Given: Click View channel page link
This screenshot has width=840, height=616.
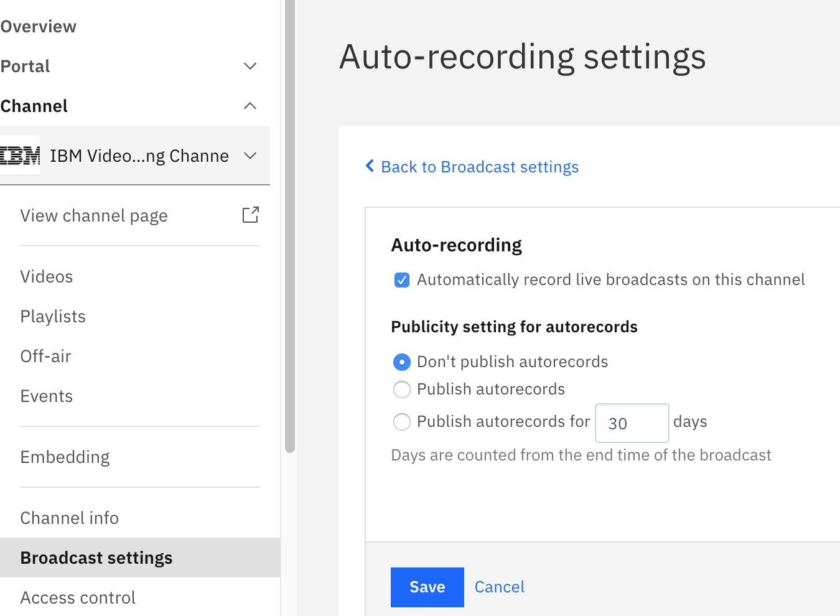Looking at the screenshot, I should 94,215.
